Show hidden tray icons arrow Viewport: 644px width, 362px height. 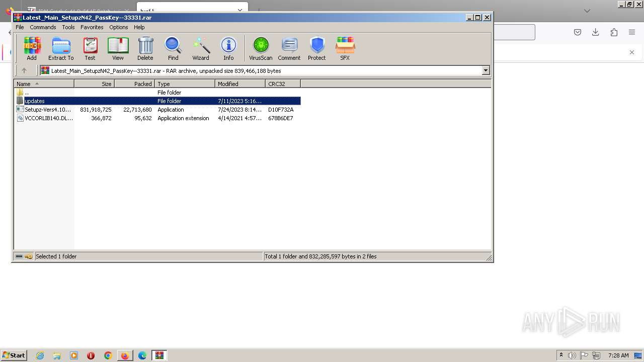[561, 355]
